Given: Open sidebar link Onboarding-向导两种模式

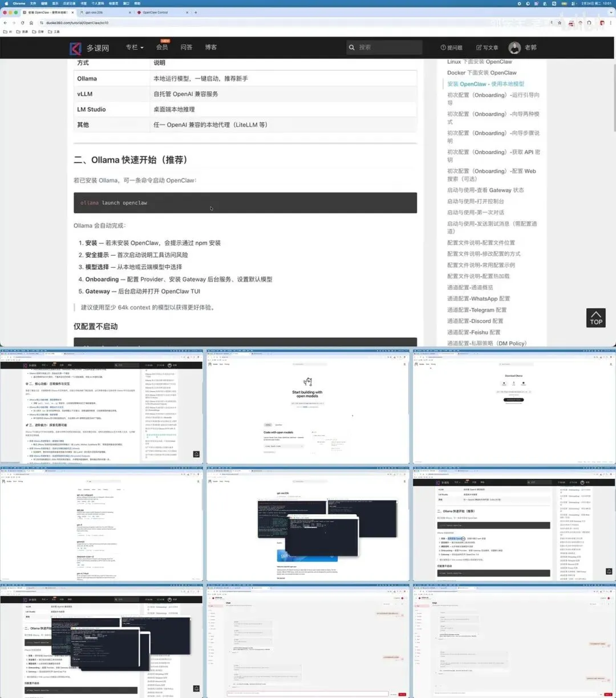Looking at the screenshot, I should click(x=493, y=118).
